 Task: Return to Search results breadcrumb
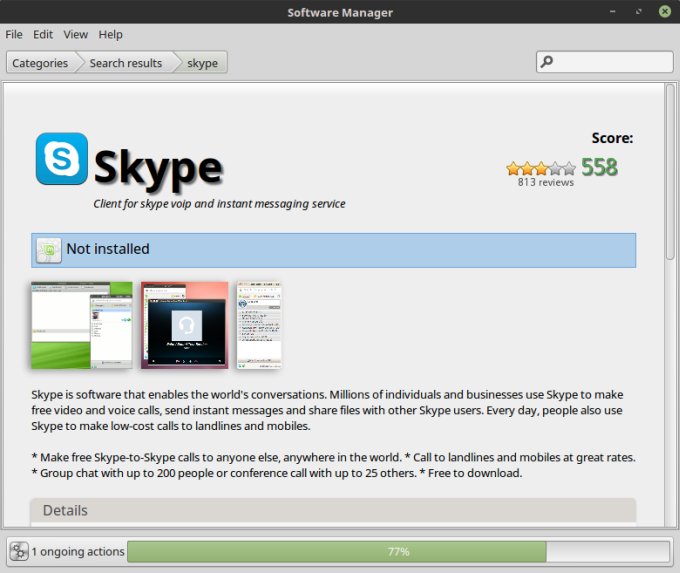(126, 63)
